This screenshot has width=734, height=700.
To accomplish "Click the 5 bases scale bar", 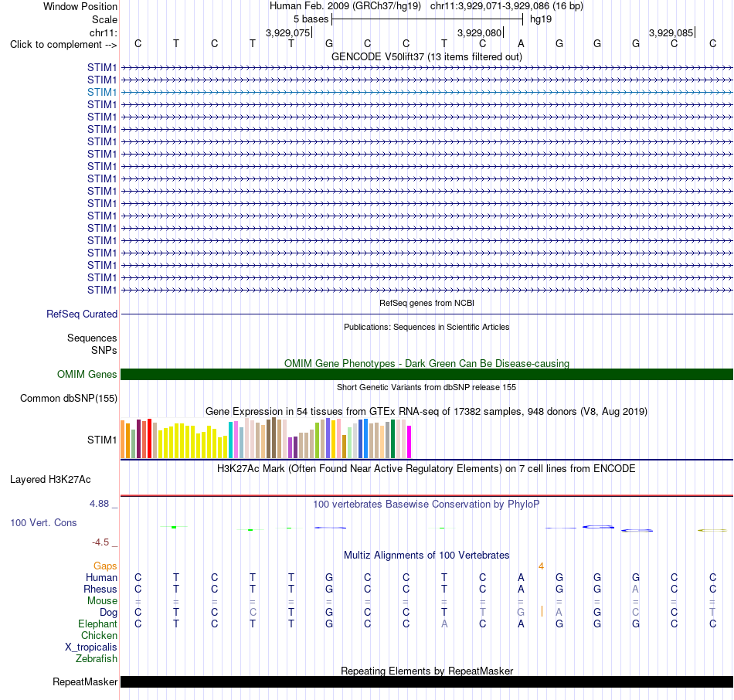I will 427,19.
